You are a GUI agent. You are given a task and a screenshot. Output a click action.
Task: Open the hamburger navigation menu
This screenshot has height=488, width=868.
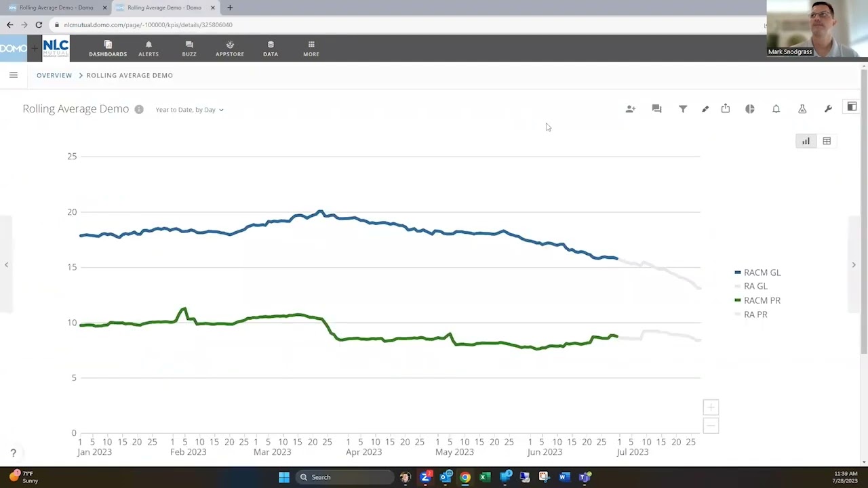coord(14,75)
